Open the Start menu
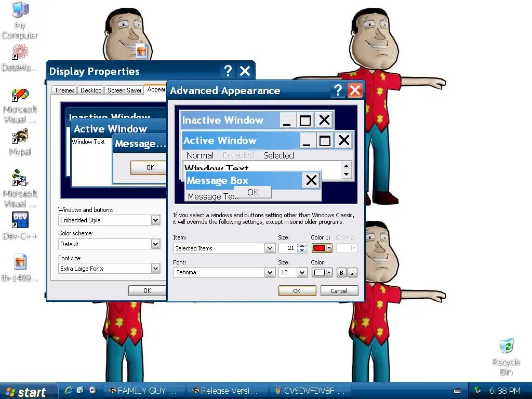 tap(28, 391)
